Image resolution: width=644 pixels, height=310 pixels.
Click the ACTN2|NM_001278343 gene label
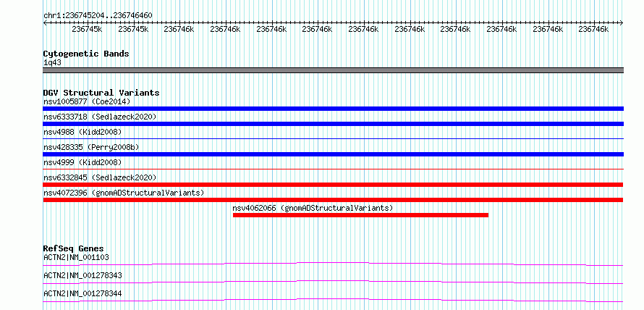(82, 275)
